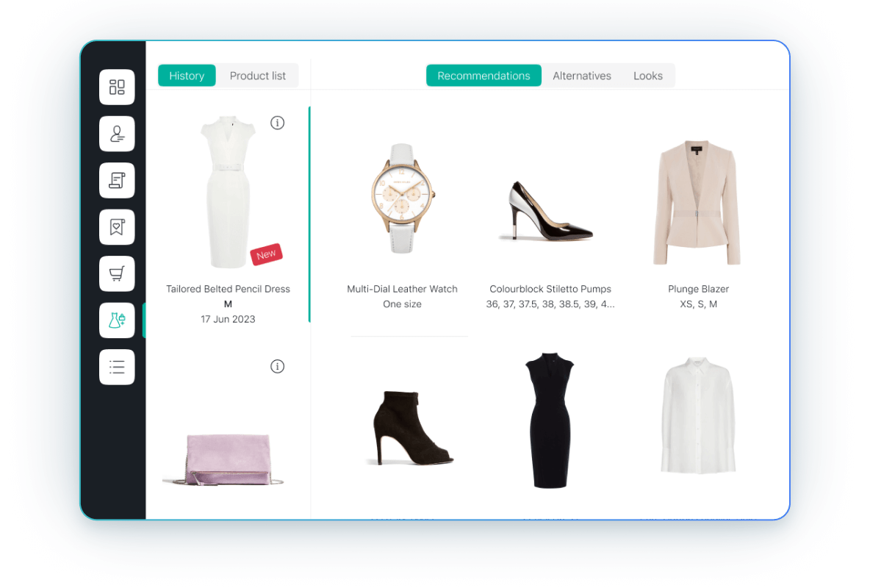
Task: Open the orders receipt icon in sidebar
Action: 117,180
